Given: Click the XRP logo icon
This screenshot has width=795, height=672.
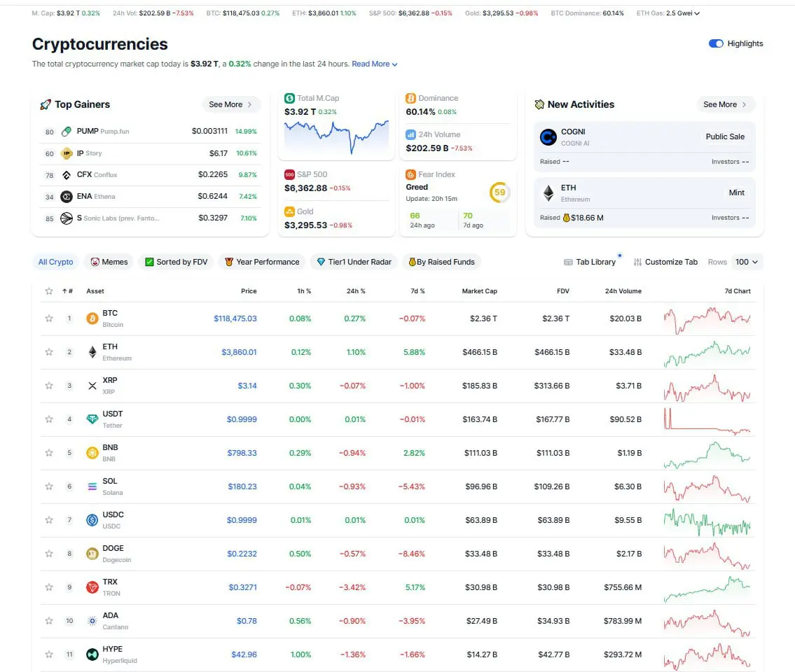Looking at the screenshot, I should (x=92, y=386).
